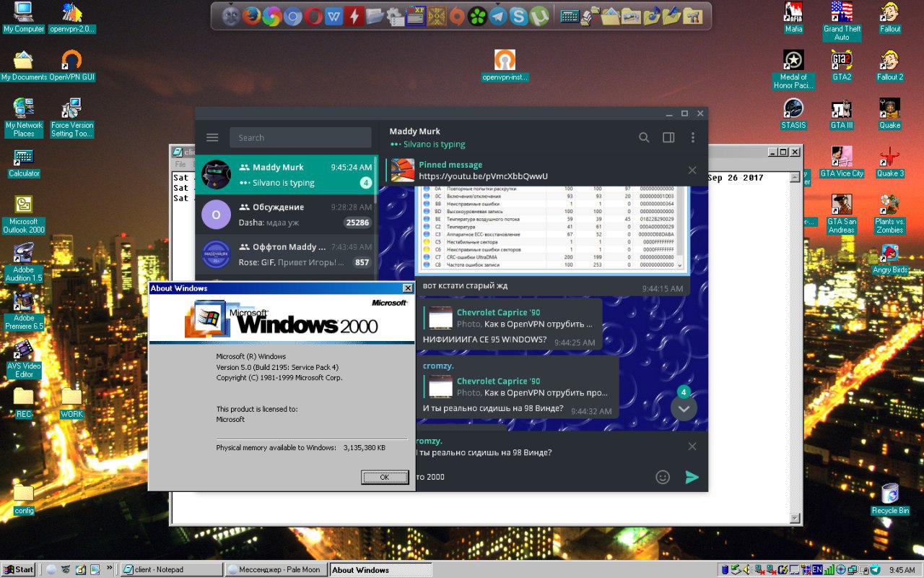Click the Maddy Murk chat header title

(415, 131)
